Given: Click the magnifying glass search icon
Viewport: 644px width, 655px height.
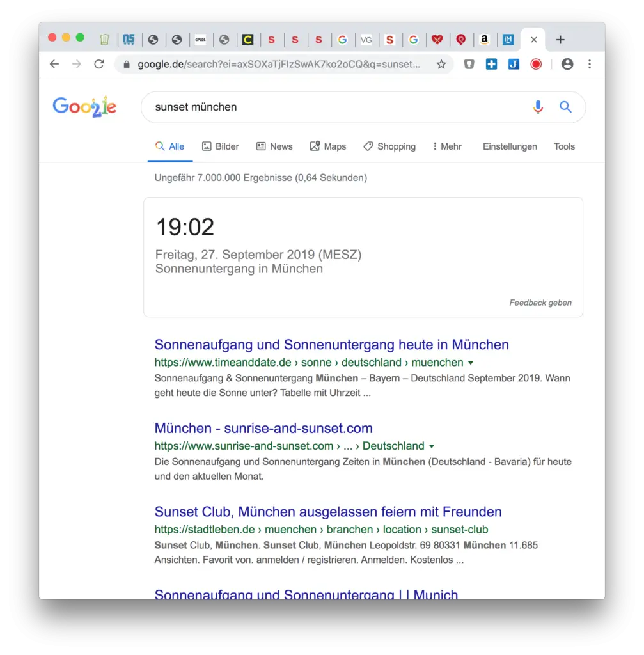Looking at the screenshot, I should (565, 107).
